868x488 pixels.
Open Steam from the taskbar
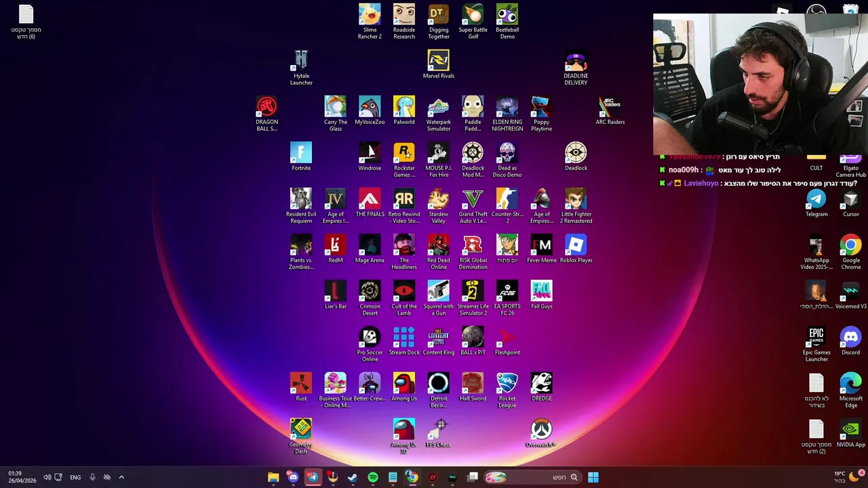point(353,477)
